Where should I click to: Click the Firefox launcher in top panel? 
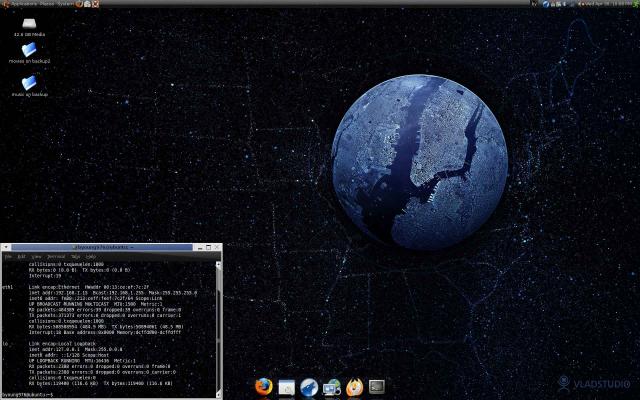[79, 4]
